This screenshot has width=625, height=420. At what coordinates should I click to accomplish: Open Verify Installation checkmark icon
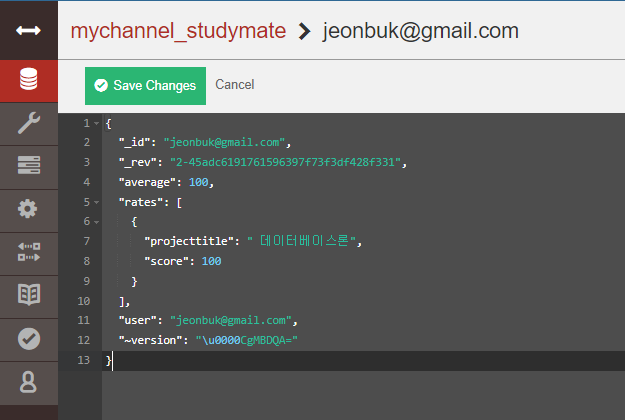point(28,339)
